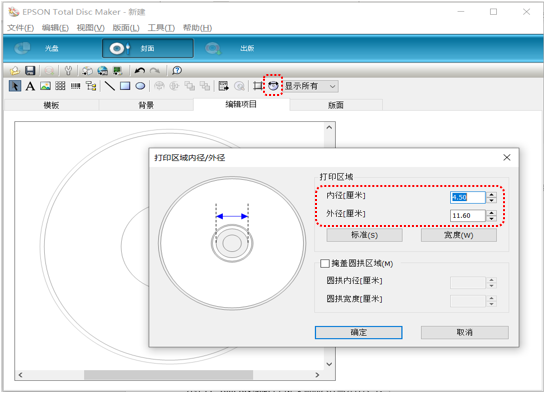Click the canvas horizontal scrollbar thumb
This screenshot has width=545, height=393.
(x=169, y=375)
